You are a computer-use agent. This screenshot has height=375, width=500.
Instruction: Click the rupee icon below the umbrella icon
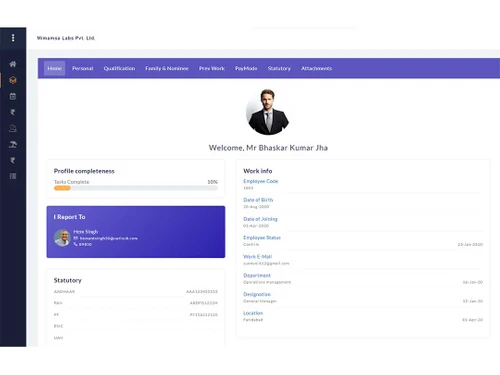(x=13, y=160)
